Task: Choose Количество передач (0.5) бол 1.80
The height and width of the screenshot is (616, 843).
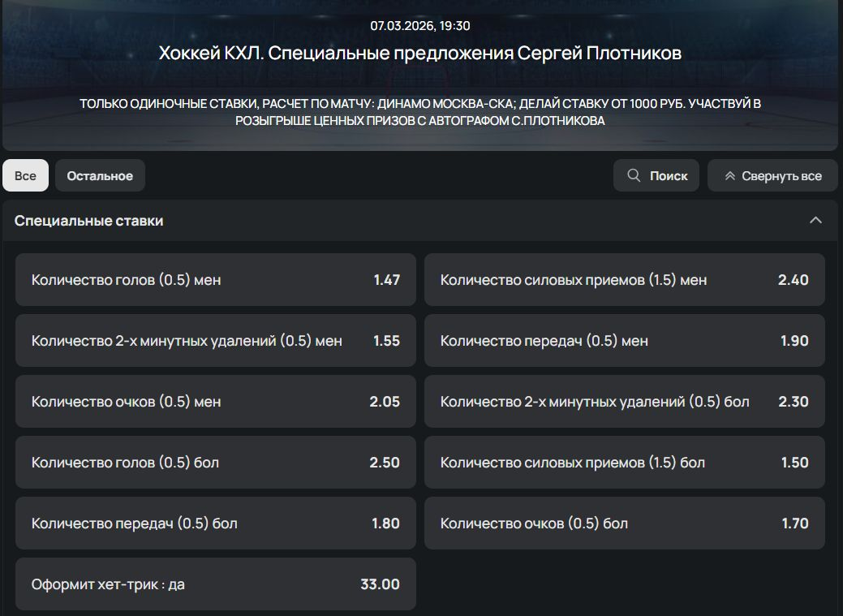Action: (215, 523)
